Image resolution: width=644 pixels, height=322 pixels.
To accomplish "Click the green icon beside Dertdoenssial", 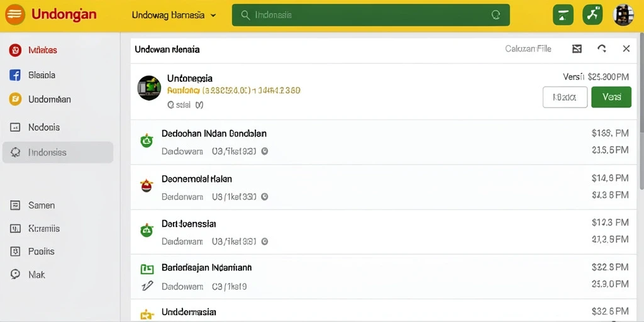I will [x=147, y=231].
